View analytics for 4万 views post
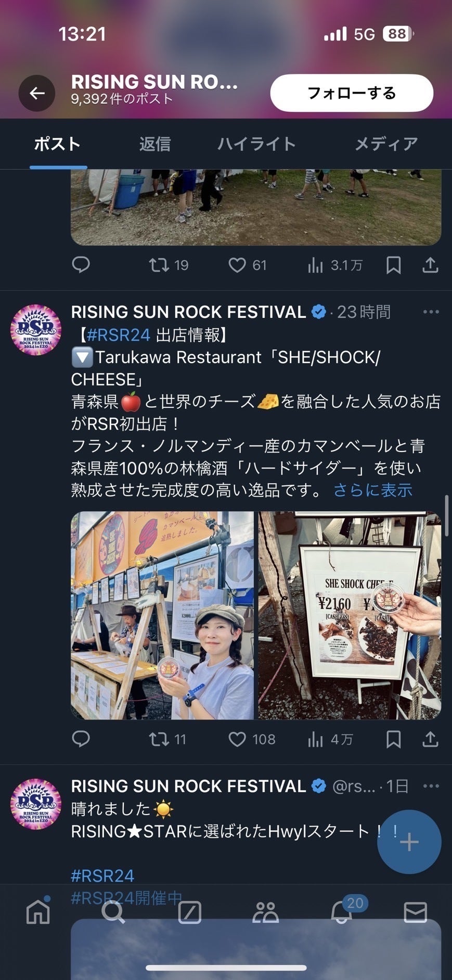This screenshot has width=452, height=980. pos(330,739)
